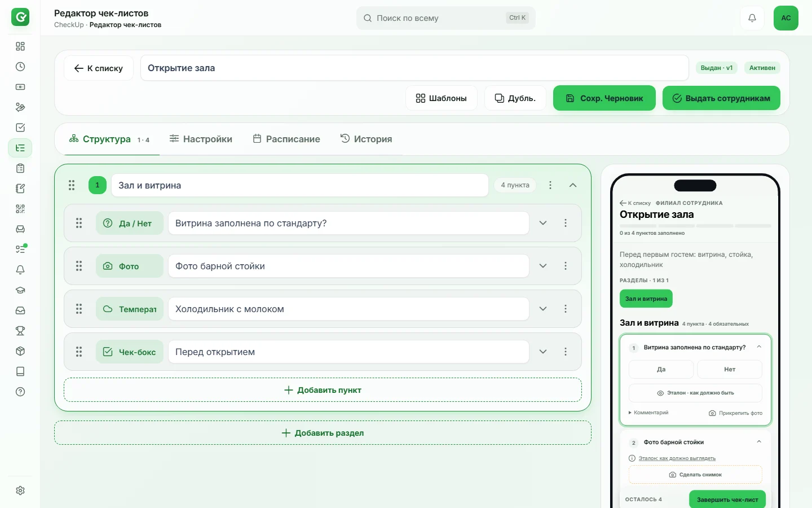
Task: Open the trophy icon in sidebar
Action: click(20, 331)
